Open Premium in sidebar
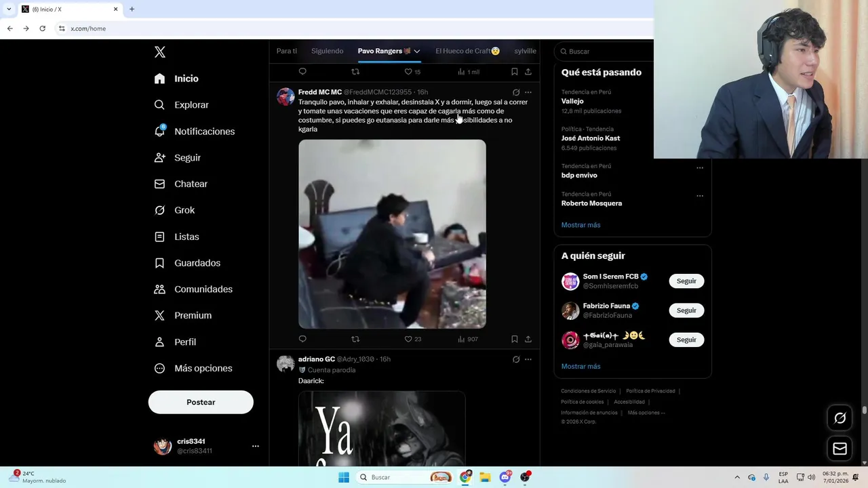Image resolution: width=868 pixels, height=488 pixels. (x=182, y=316)
